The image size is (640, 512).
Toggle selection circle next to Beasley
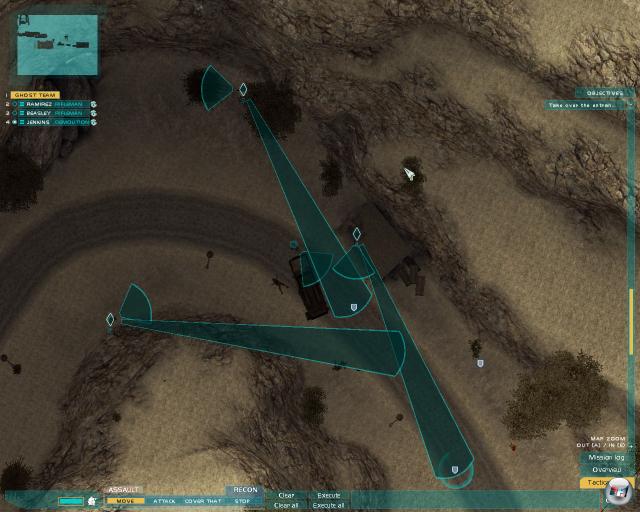(15, 113)
